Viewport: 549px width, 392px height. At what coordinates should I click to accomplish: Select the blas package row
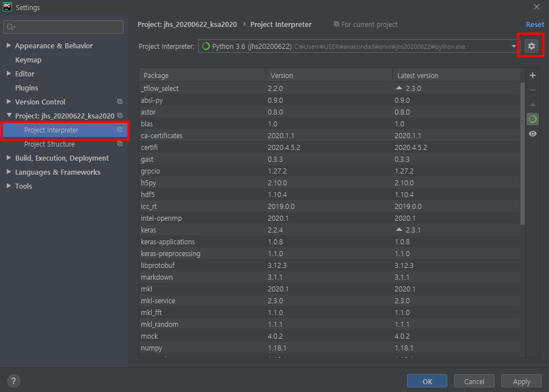click(x=330, y=124)
